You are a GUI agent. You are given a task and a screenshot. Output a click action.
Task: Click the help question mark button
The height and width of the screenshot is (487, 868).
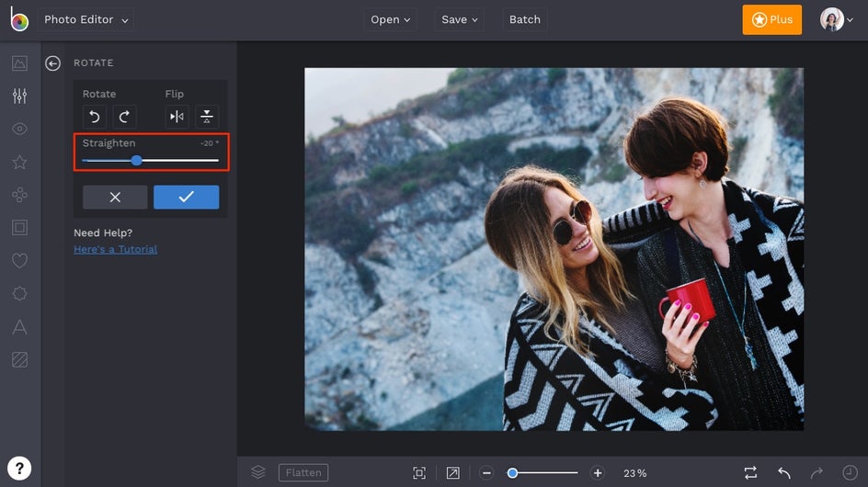tap(19, 469)
